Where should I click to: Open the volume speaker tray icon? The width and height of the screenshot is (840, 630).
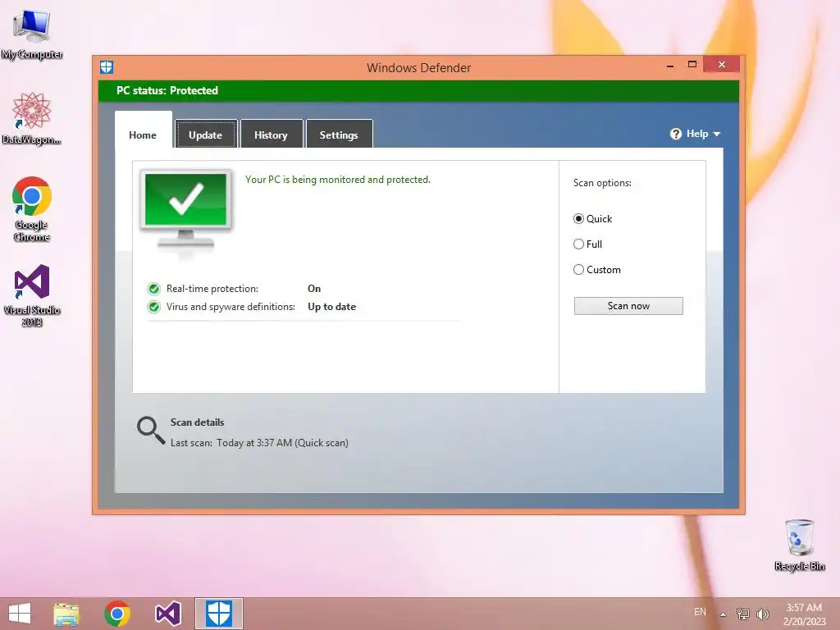click(763, 614)
